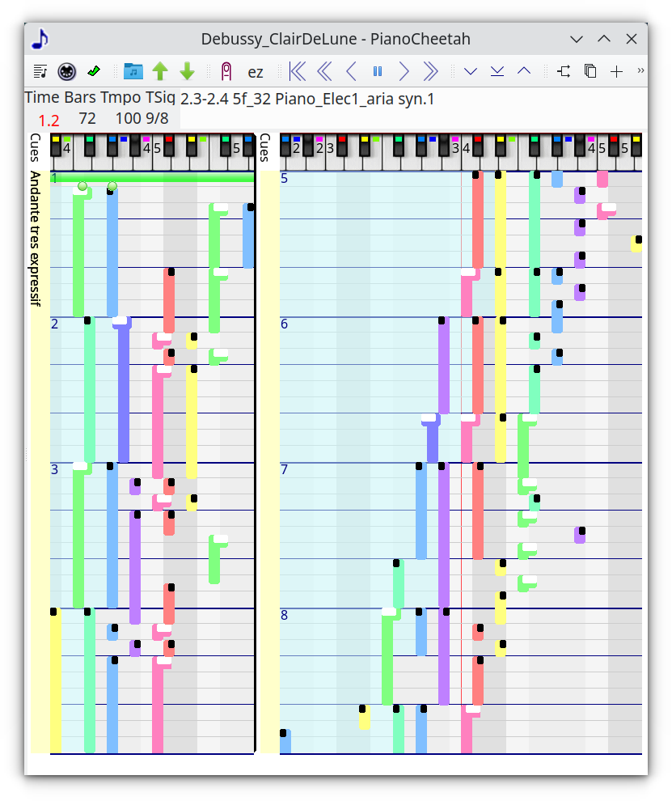The height and width of the screenshot is (801, 672).
Task: Click the green down arrow icon
Action: 187,71
